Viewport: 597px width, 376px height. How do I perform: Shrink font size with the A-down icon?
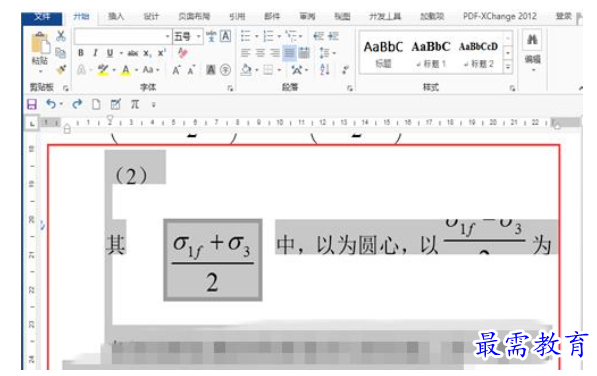tap(191, 70)
